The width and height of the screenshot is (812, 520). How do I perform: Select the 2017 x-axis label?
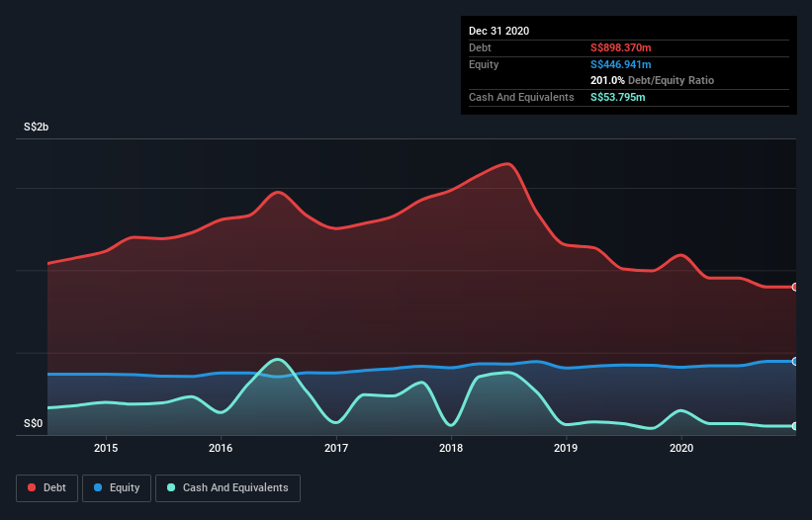click(336, 448)
